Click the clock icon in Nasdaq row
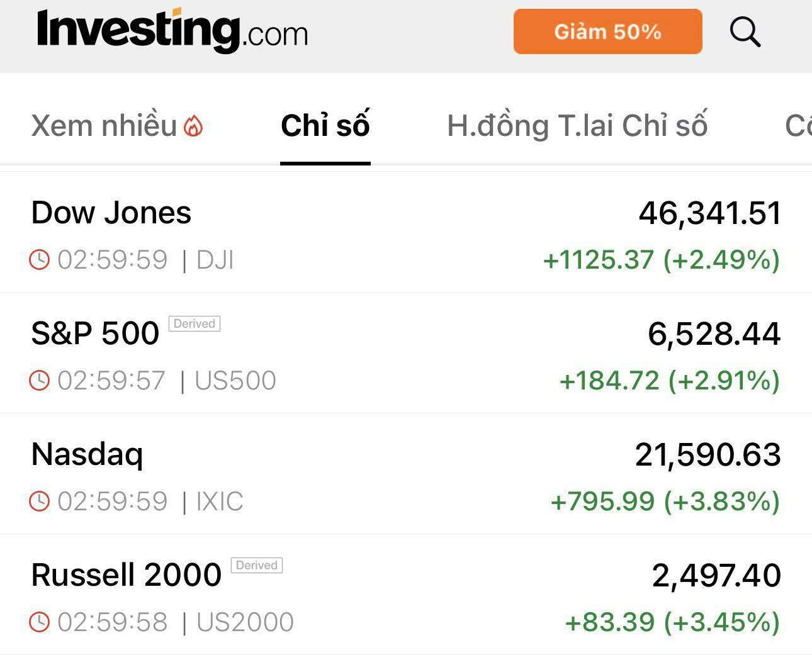 coord(39,501)
